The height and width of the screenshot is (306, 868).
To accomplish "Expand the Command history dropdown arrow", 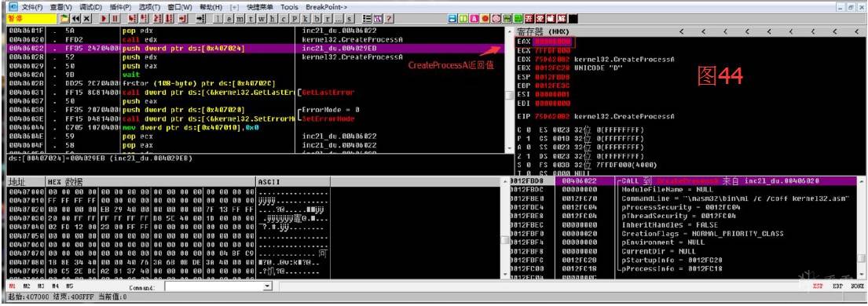I will 267,286.
